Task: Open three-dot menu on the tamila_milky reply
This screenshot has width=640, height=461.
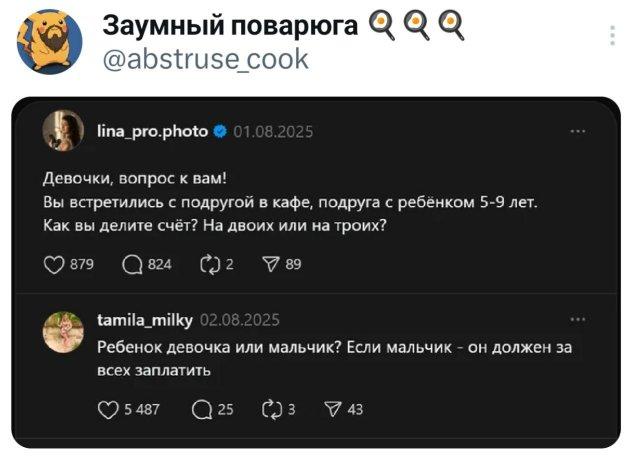Action: [578, 320]
